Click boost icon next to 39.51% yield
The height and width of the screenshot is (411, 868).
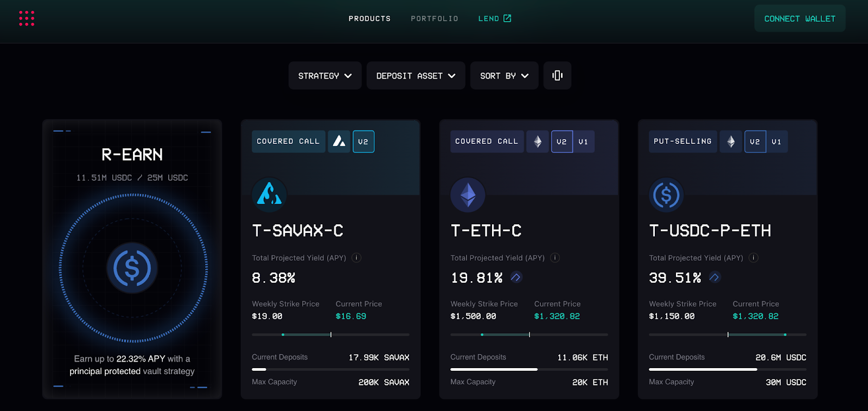[x=714, y=277]
